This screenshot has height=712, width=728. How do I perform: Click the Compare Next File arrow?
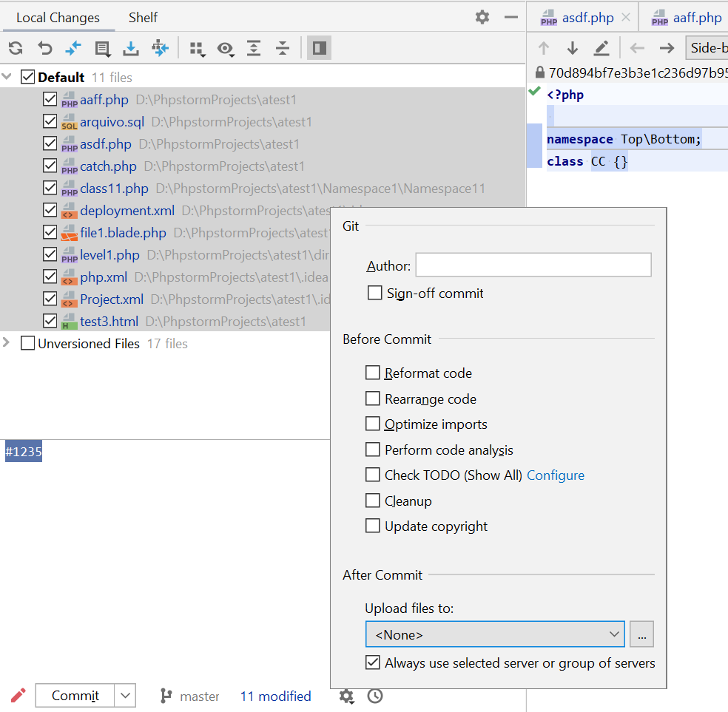(x=667, y=48)
